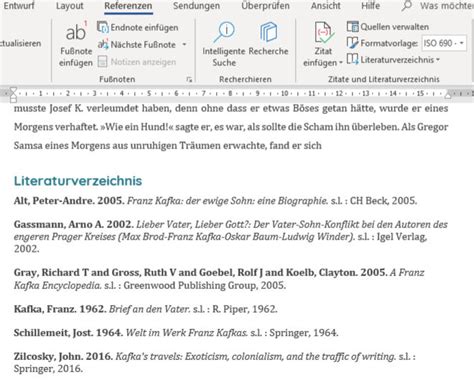Switch to the Layout tab
474x390 pixels.
[x=70, y=6]
